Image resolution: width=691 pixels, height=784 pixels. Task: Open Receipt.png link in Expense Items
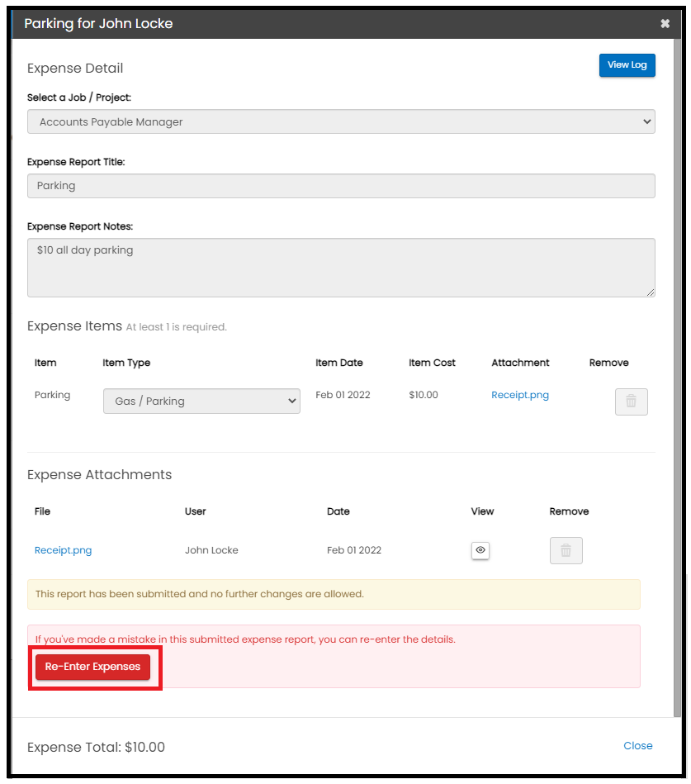coord(520,395)
